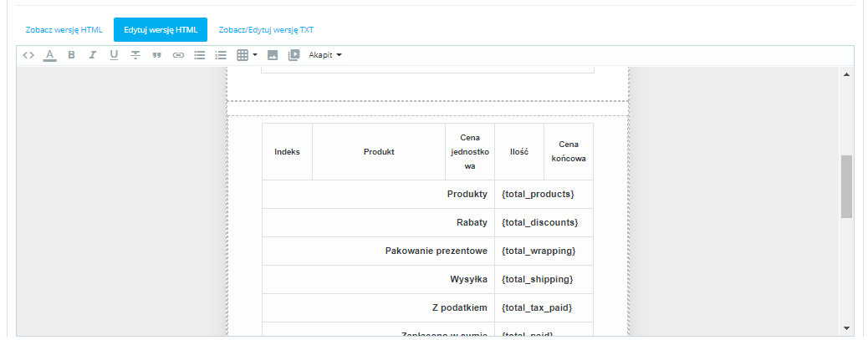Viewport: 868px width, 340px height.
Task: Open the source code view icon
Action: (x=28, y=55)
